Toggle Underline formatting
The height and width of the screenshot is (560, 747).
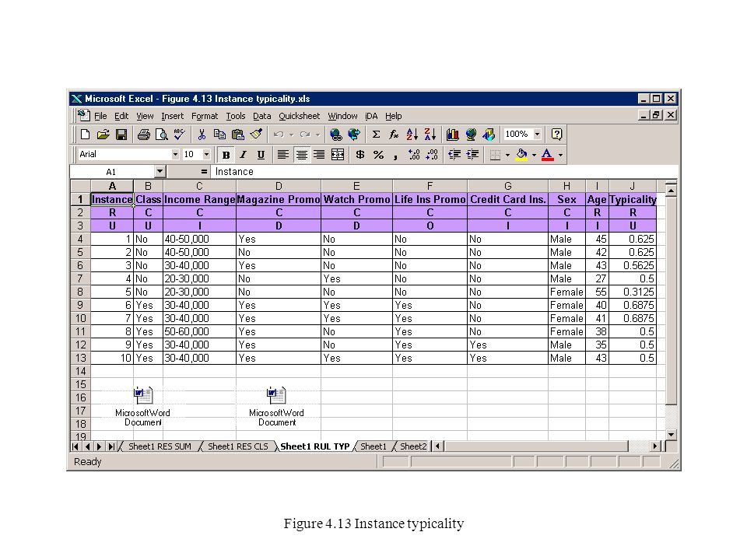261,155
